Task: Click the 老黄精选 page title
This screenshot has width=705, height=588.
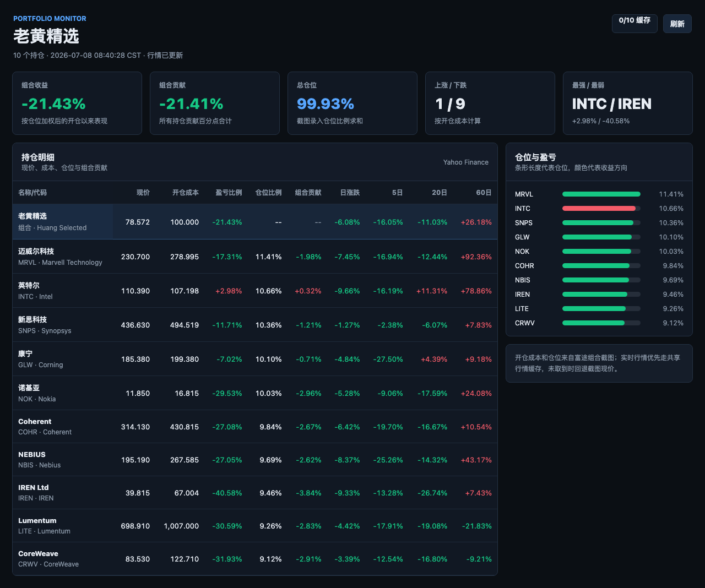Action: pyautogui.click(x=46, y=36)
